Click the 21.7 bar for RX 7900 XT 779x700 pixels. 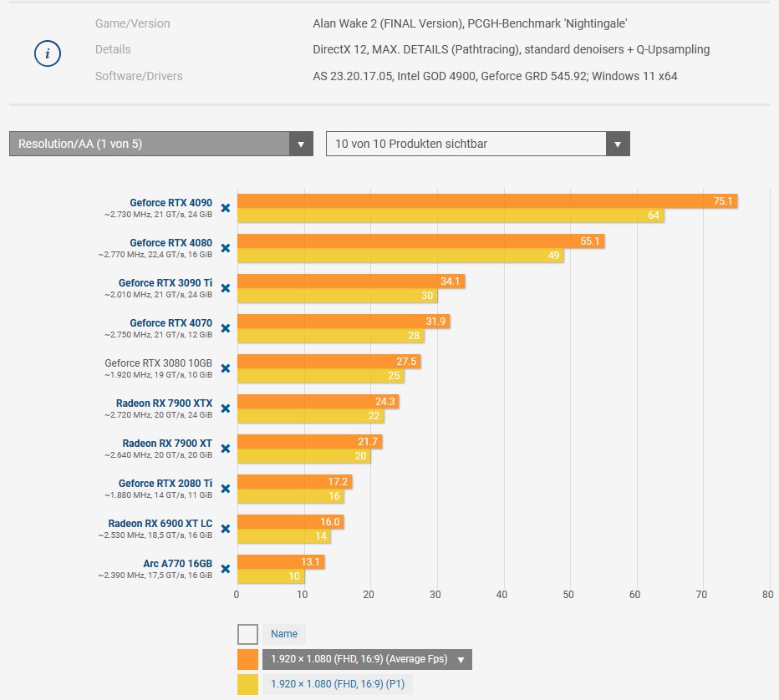(x=310, y=442)
